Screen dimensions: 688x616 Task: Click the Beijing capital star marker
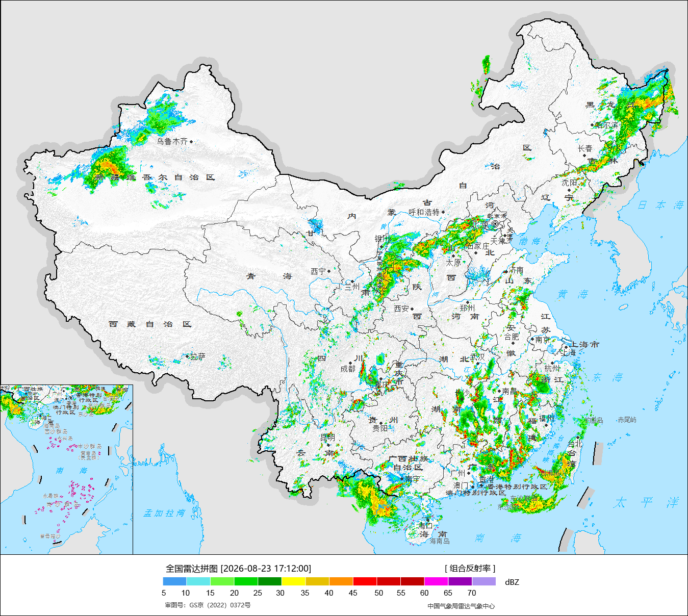click(x=495, y=224)
